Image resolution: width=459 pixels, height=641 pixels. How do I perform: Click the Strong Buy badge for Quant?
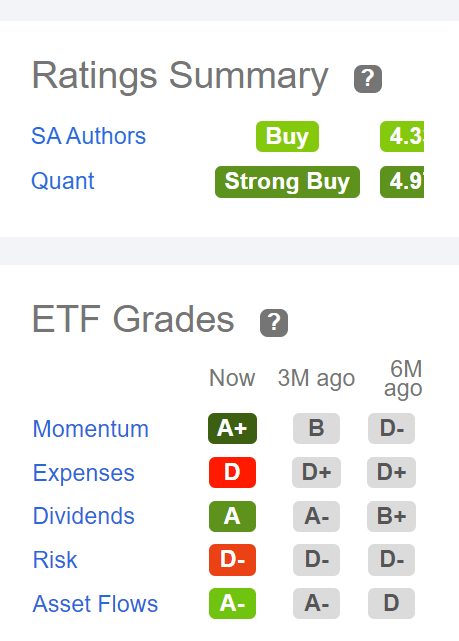[x=287, y=182]
